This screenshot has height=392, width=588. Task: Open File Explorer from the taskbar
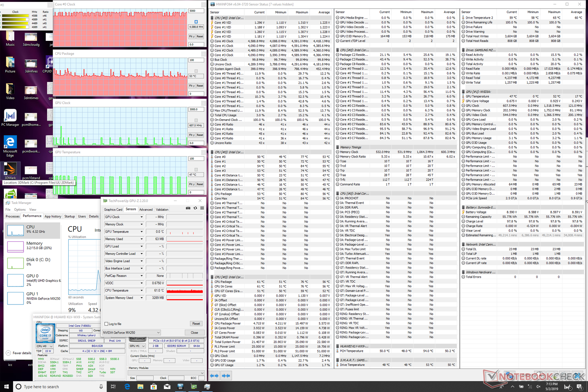(140, 386)
